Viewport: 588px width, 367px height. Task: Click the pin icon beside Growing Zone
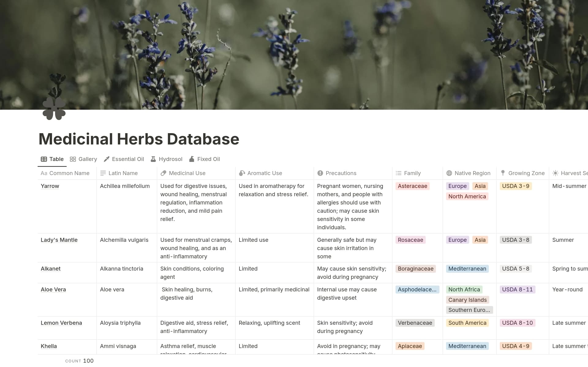point(503,173)
